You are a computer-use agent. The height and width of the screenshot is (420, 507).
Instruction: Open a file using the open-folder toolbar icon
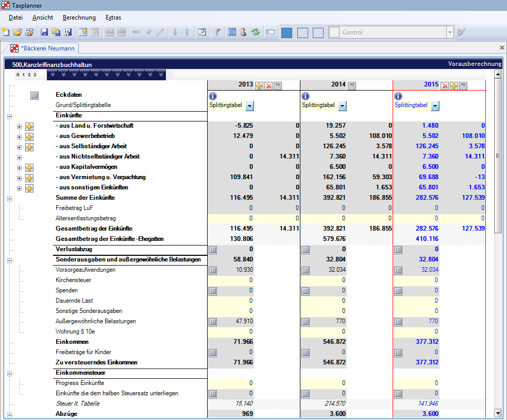[x=18, y=32]
